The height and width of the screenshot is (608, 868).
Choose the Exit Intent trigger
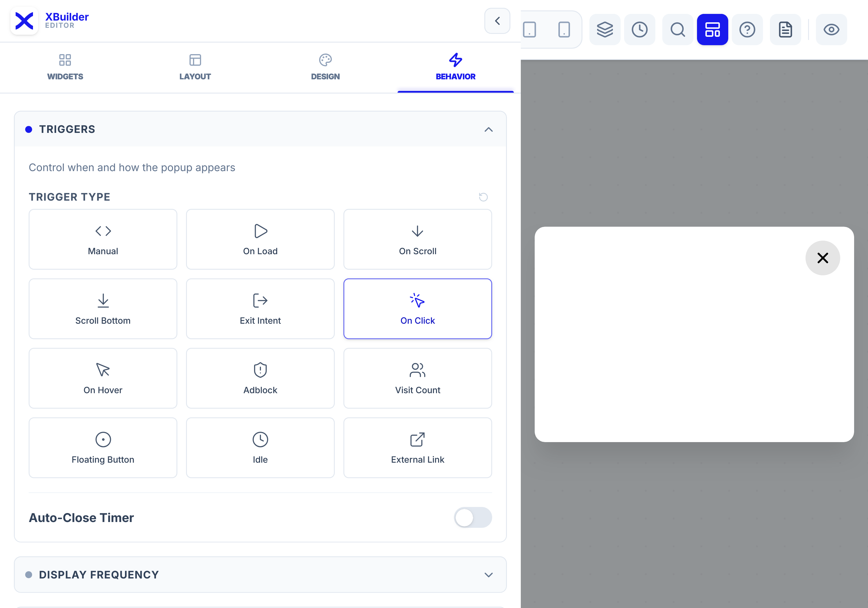260,309
